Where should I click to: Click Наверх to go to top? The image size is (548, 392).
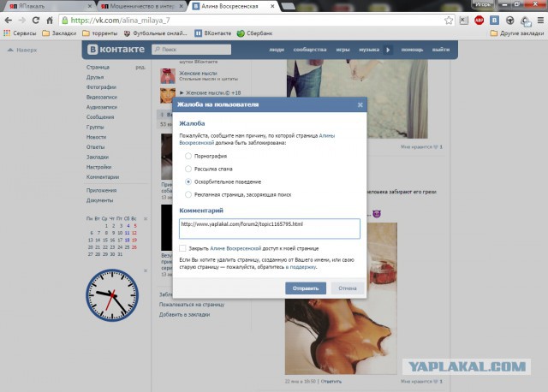coord(22,50)
